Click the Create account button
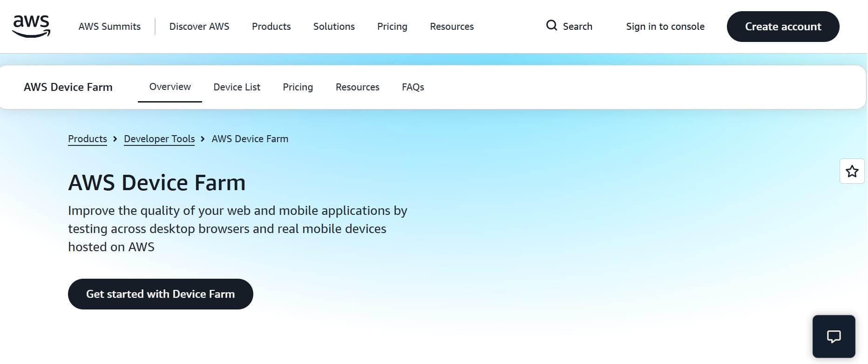The image size is (868, 364). pyautogui.click(x=783, y=27)
